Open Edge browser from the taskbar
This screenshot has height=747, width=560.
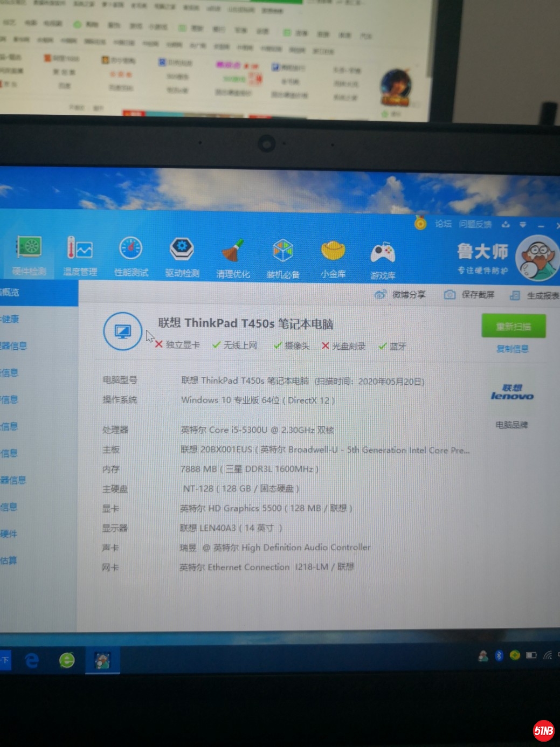point(31,660)
